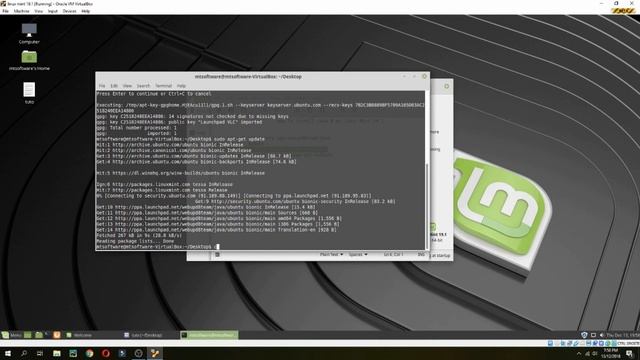Click the Mint panel network tray icon
Image resolution: width=640 pixels, height=360 pixels.
click(x=593, y=335)
